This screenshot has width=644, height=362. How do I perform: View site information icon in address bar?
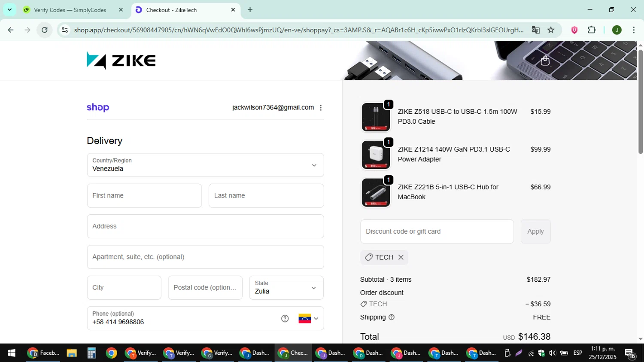65,30
